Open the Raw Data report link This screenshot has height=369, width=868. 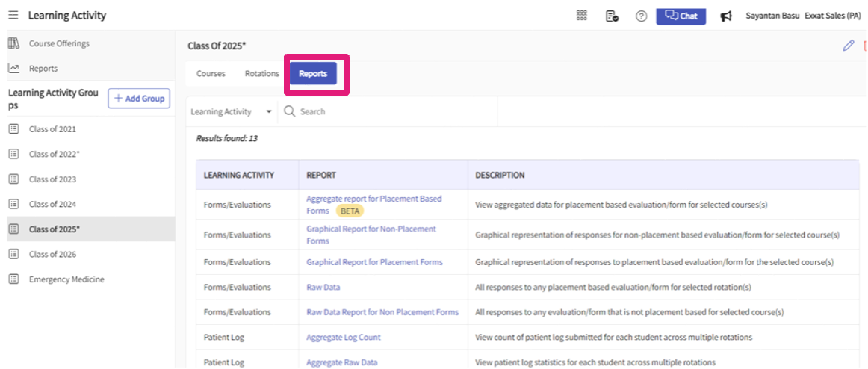(x=323, y=287)
